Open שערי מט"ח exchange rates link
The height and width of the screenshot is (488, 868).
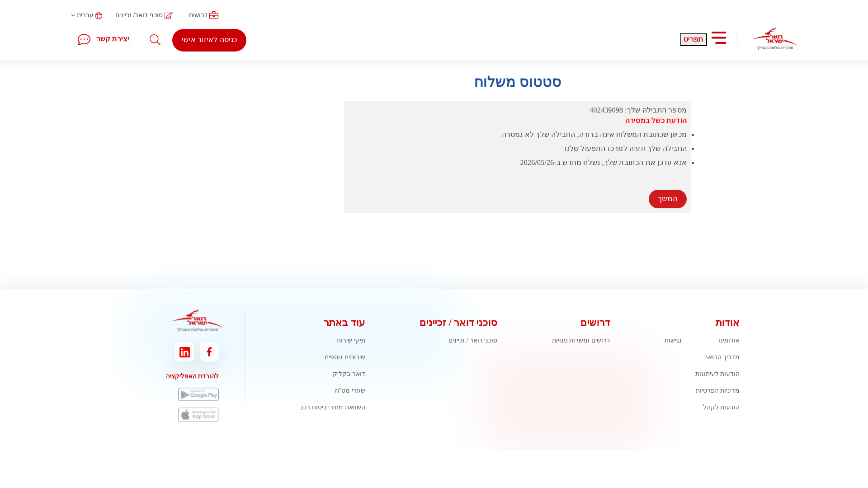pos(350,391)
